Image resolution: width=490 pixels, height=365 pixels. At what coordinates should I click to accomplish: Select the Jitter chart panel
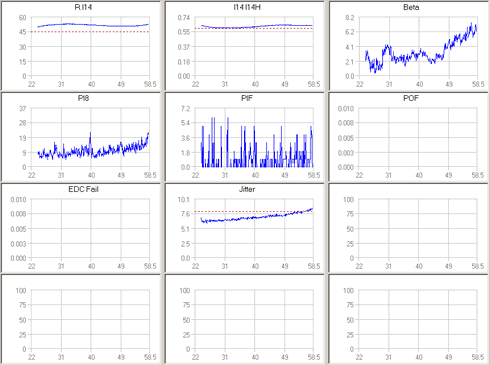[245, 228]
